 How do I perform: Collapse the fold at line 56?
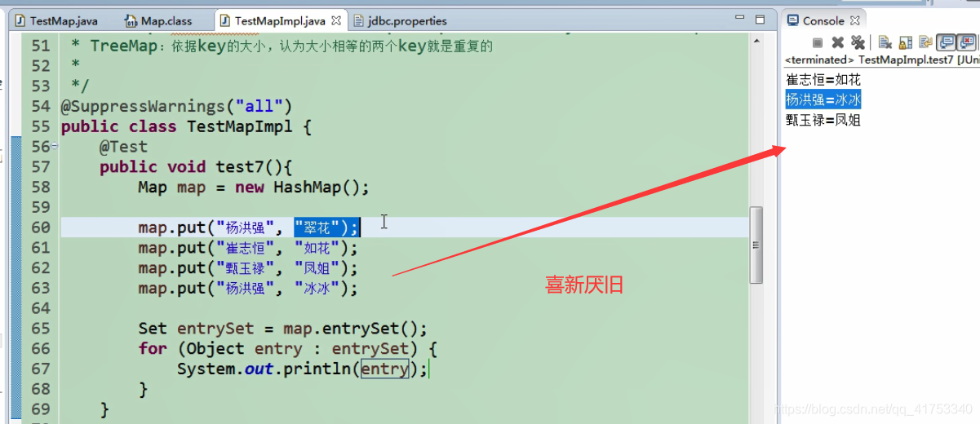click(x=55, y=146)
